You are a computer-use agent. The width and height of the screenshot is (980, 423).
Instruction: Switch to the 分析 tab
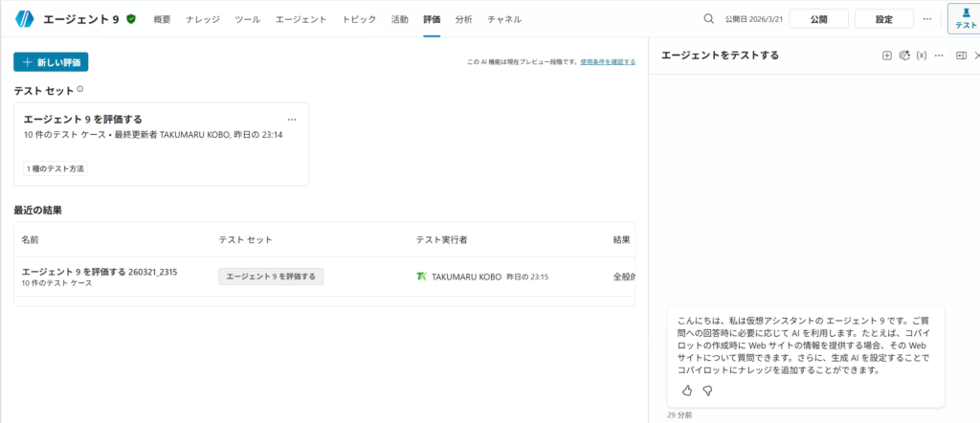pos(463,19)
